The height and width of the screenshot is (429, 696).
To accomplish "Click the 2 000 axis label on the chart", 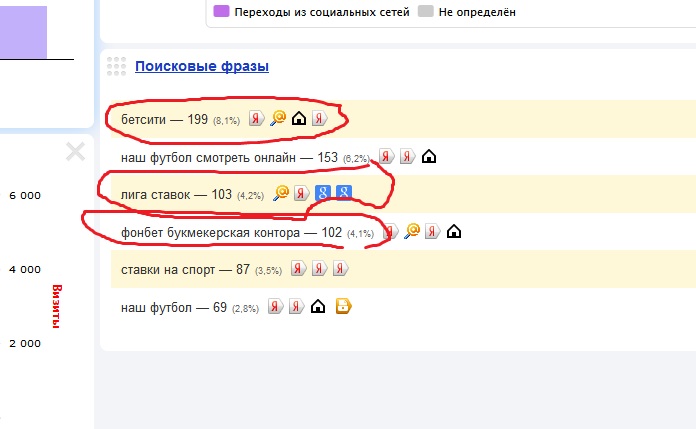I will point(25,343).
